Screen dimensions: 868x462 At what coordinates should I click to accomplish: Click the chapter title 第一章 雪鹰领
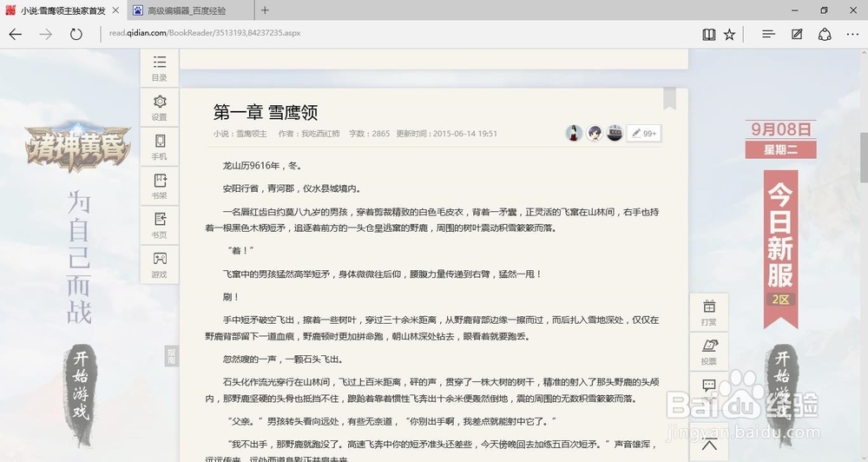266,112
